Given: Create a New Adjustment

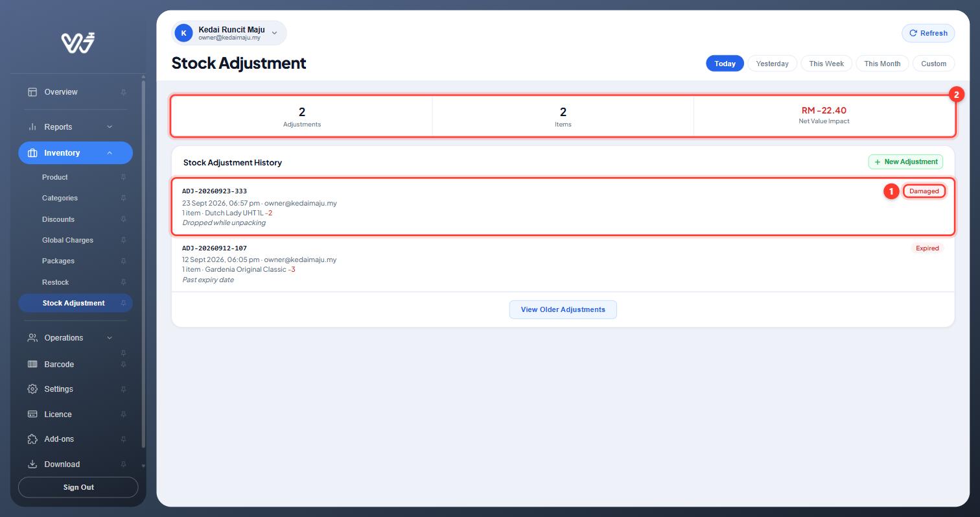Looking at the screenshot, I should coord(905,162).
